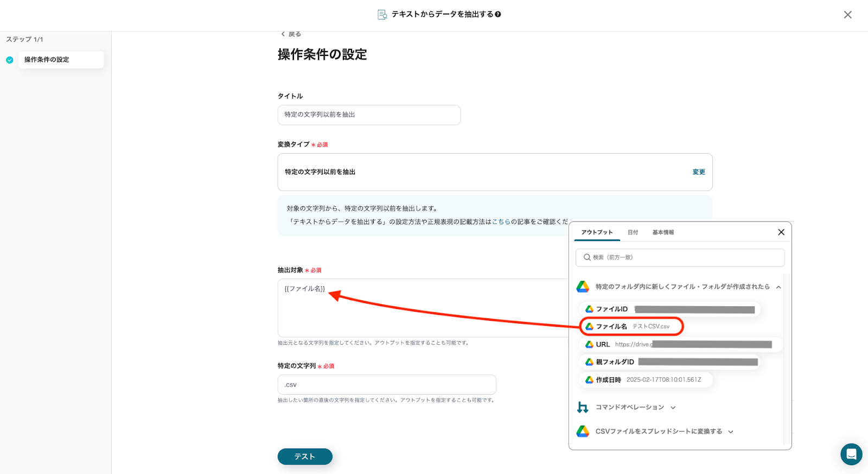Click the help question mark icon in header
Viewport: 868px width, 474px height.
[x=498, y=15]
